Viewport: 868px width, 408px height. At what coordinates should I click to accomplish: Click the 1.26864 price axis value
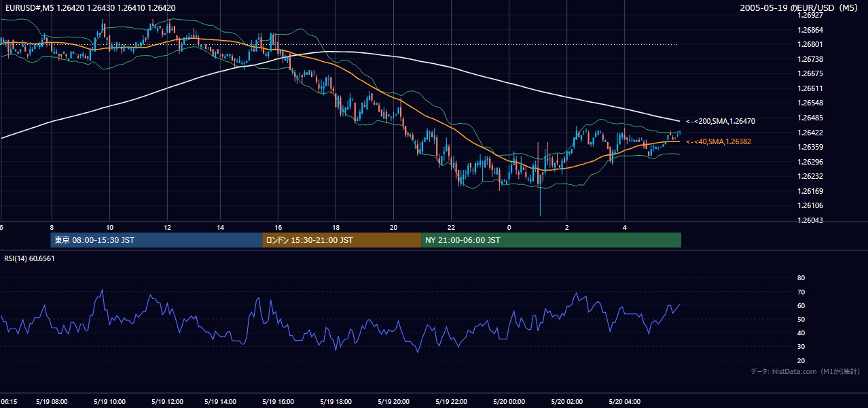[x=810, y=30]
